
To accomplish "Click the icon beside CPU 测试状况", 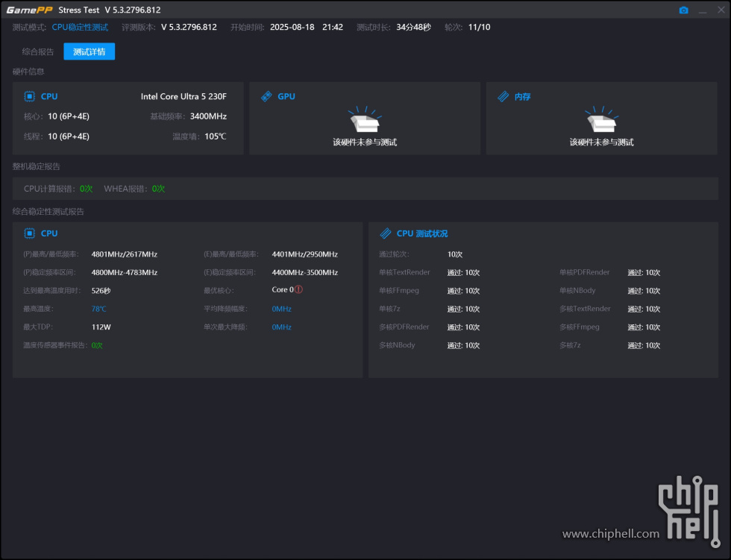I will [x=386, y=233].
